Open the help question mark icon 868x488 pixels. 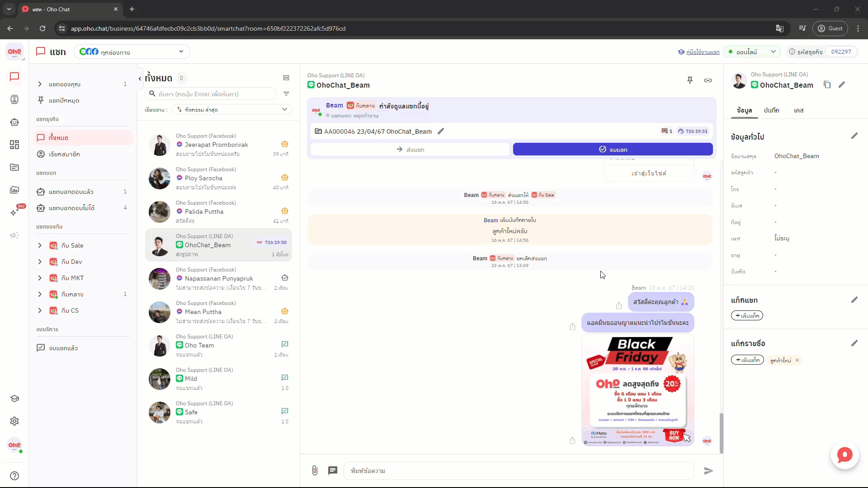14,476
